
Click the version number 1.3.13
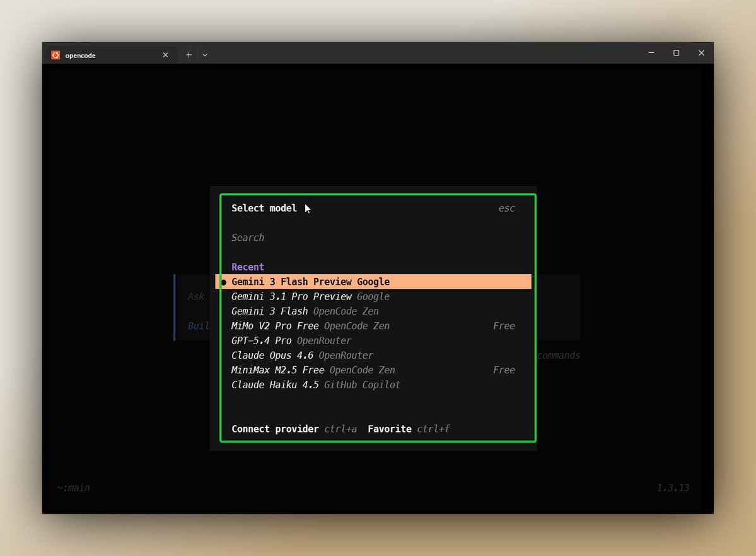[x=673, y=488]
